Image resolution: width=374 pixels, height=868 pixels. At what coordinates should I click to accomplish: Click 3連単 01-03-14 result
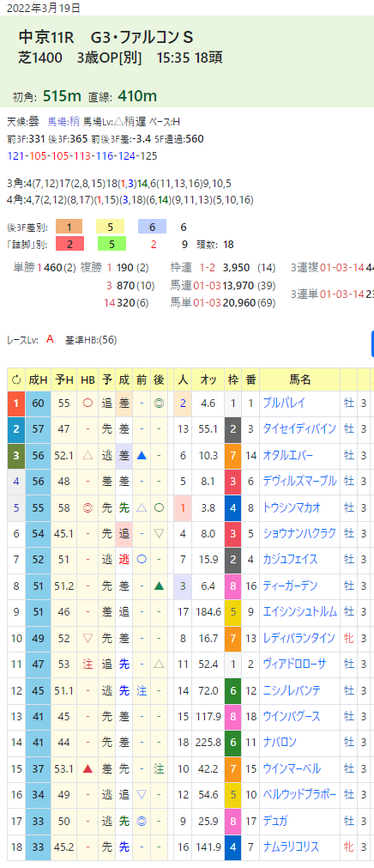point(343,294)
